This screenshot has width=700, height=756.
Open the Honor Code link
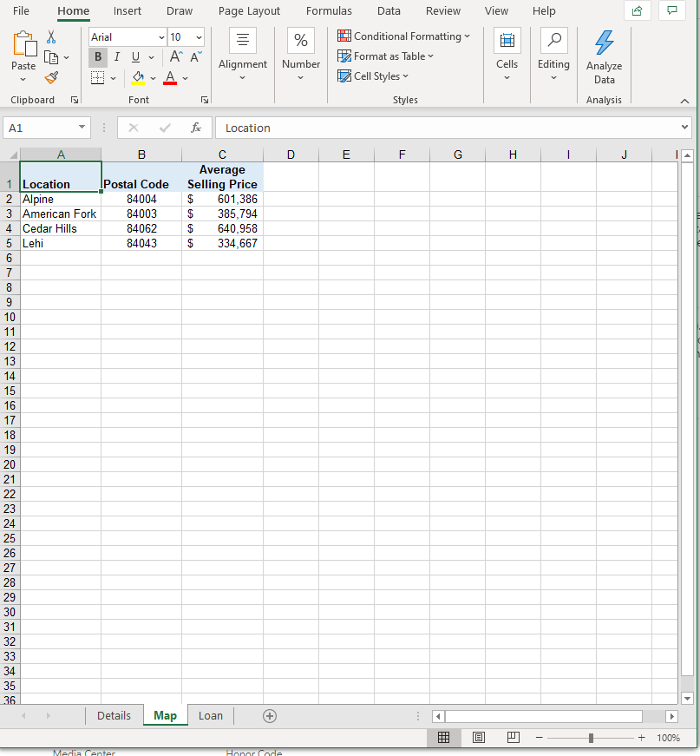253,752
